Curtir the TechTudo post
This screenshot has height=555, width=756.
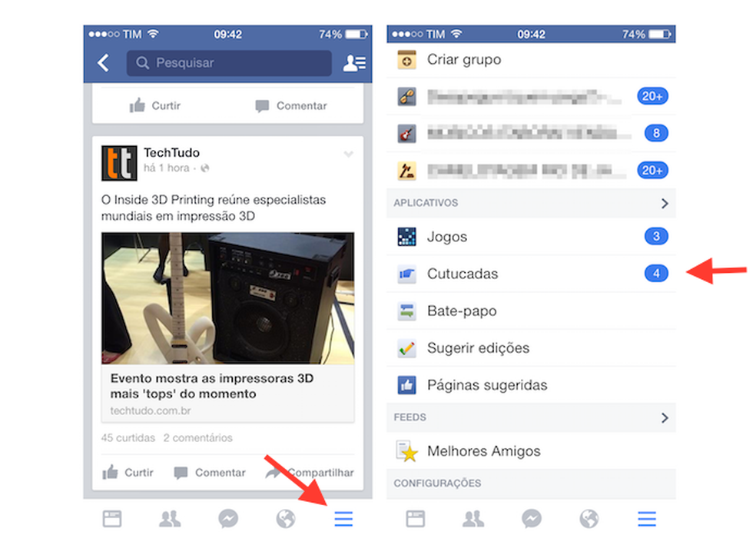[128, 472]
